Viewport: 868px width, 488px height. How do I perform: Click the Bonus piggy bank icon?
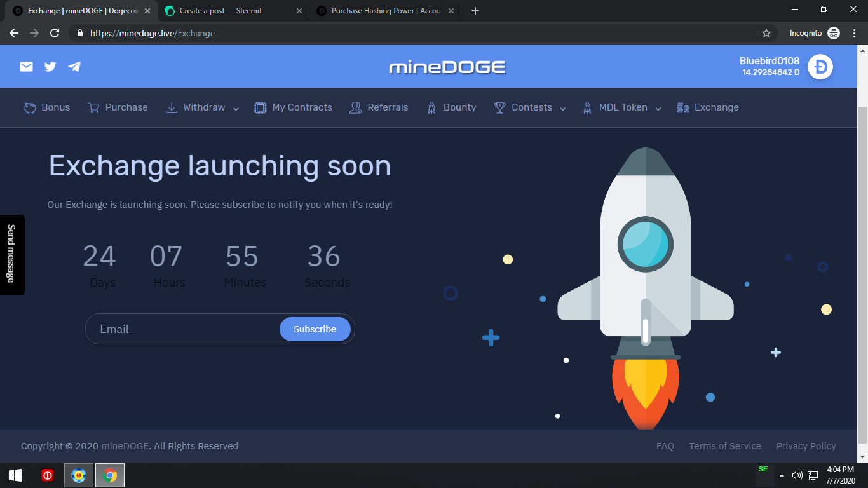click(30, 107)
